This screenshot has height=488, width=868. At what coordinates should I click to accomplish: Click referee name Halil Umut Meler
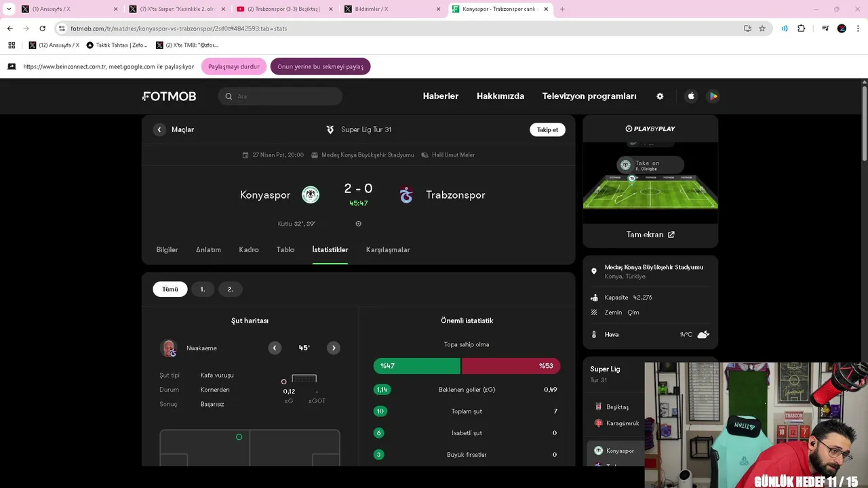(x=453, y=155)
